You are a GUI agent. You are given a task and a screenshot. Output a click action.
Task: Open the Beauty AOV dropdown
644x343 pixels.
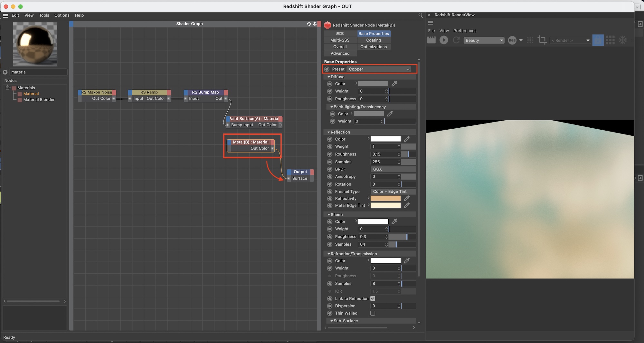484,40
